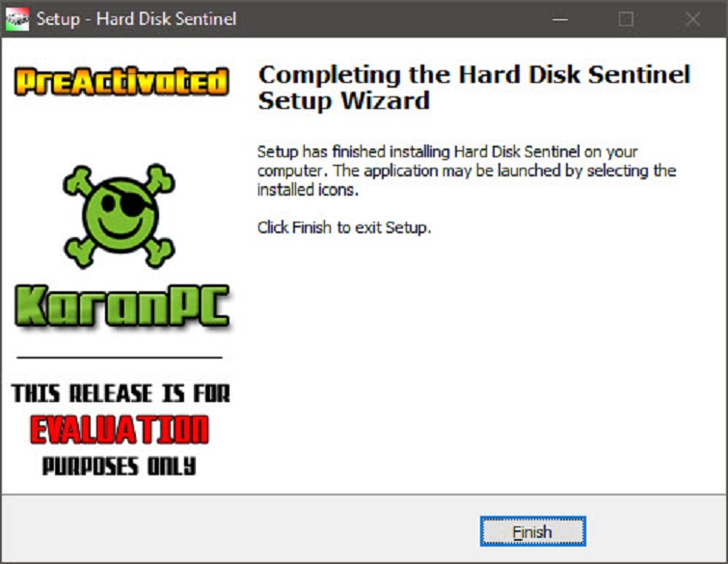Click the green KaranPC logo
The height and width of the screenshot is (564, 728).
[x=122, y=306]
